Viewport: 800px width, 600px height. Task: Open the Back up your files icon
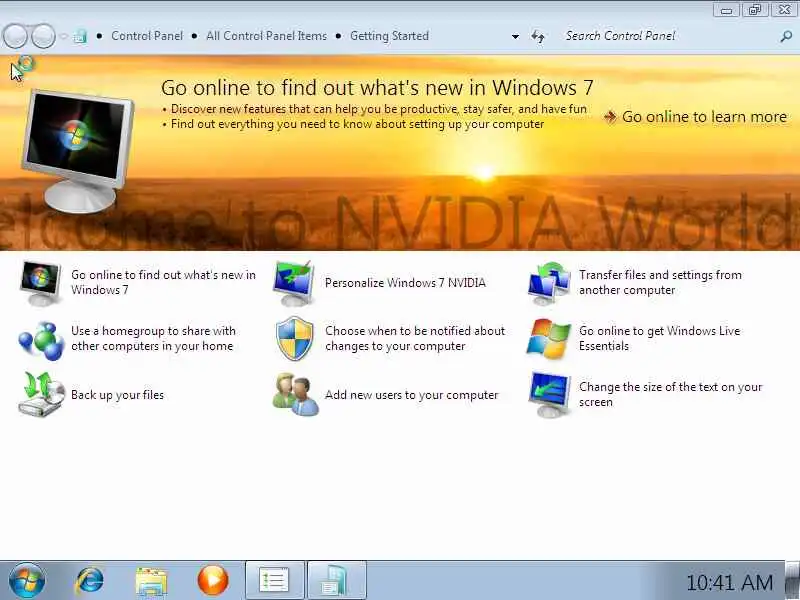(x=41, y=394)
